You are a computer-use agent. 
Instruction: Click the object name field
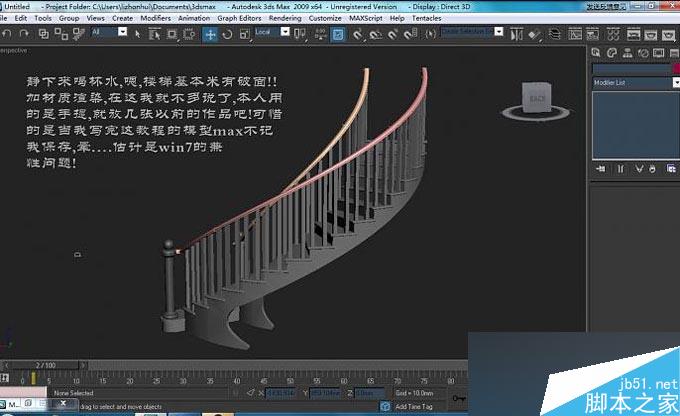(631, 69)
